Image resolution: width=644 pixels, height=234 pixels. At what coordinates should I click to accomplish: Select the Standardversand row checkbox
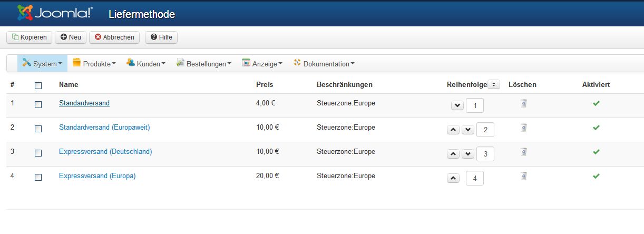pos(38,104)
